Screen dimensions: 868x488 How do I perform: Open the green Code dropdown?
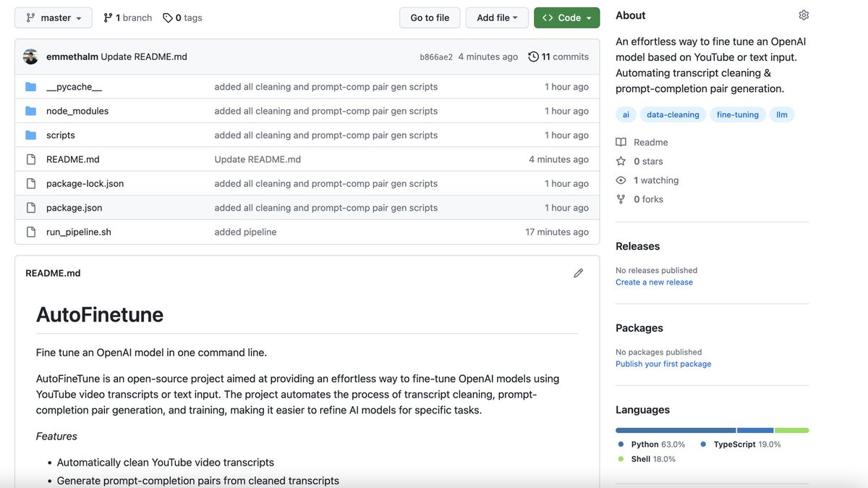tap(566, 17)
